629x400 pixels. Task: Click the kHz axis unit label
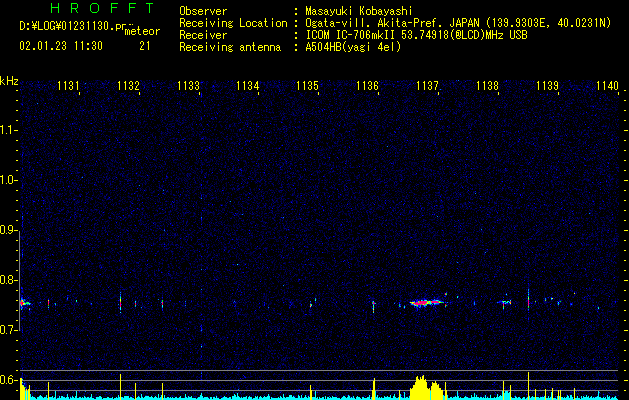[x=9, y=81]
